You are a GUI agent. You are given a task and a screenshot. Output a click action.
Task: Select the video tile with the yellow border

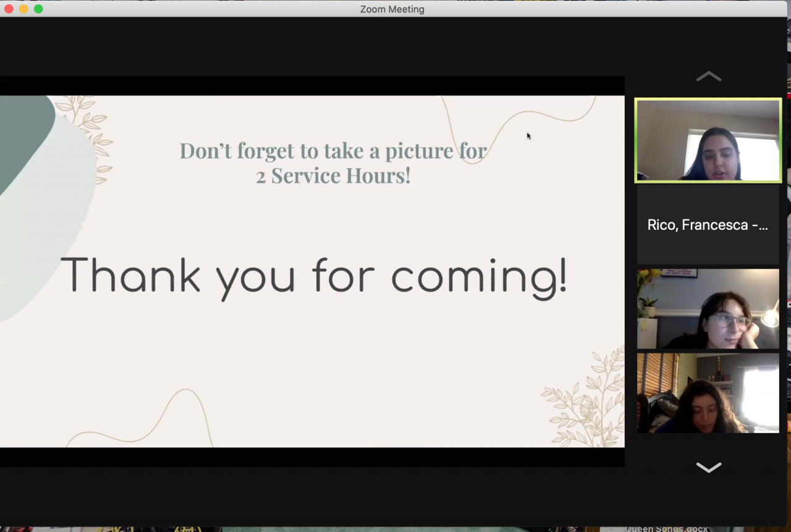(x=708, y=141)
